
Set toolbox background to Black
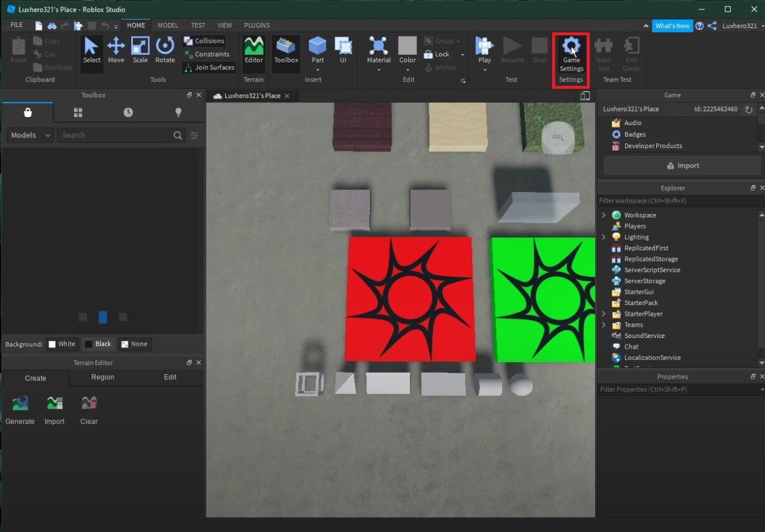point(98,344)
